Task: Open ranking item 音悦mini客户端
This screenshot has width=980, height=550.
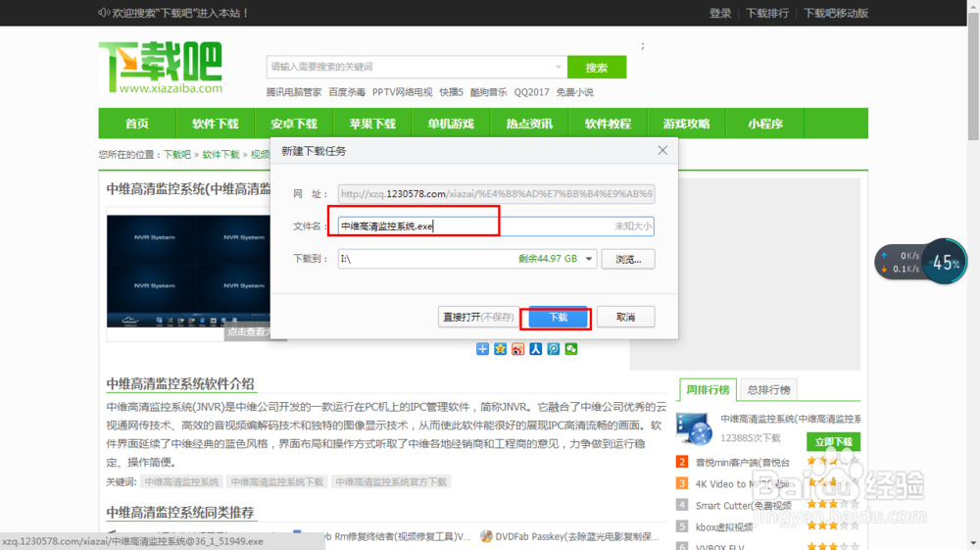Action: [743, 463]
